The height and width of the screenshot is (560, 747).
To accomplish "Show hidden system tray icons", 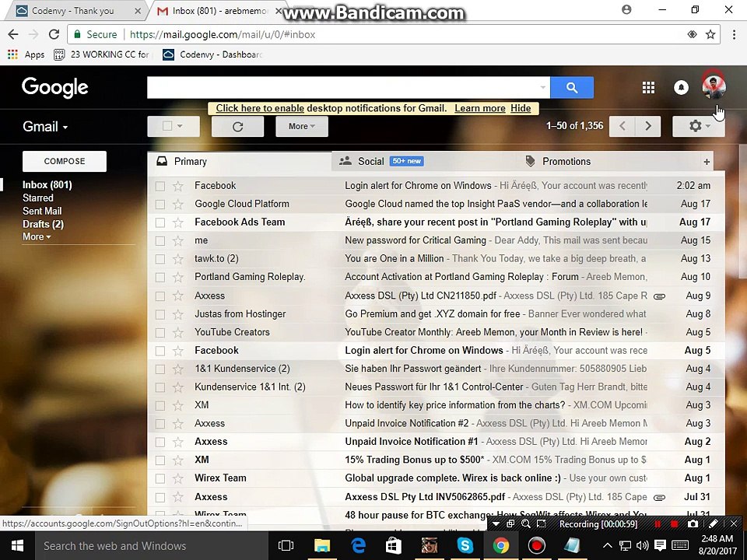I will [607, 546].
